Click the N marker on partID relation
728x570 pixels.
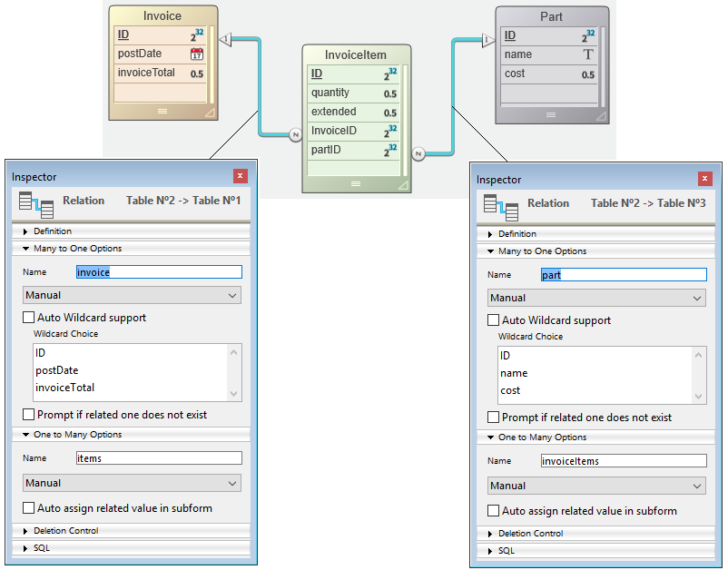[418, 153]
